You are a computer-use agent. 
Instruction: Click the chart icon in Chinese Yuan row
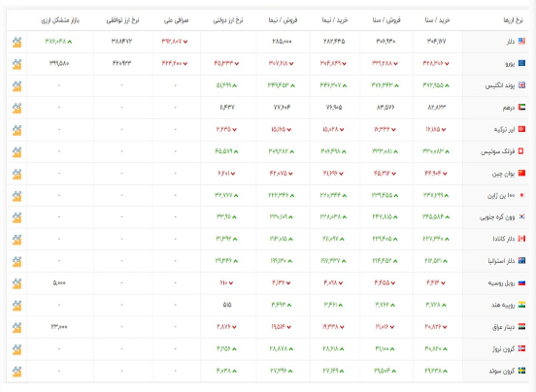[17, 174]
